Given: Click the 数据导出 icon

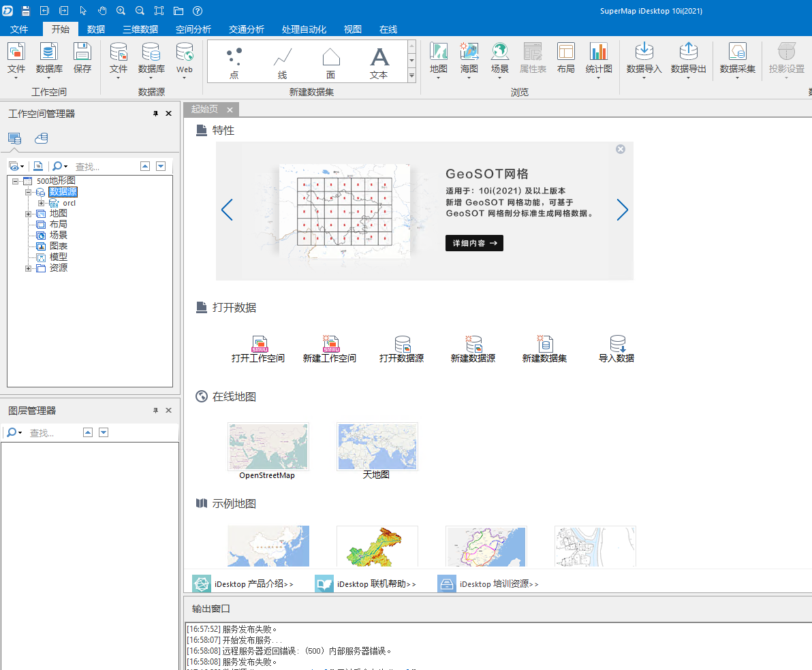Looking at the screenshot, I should [x=688, y=60].
